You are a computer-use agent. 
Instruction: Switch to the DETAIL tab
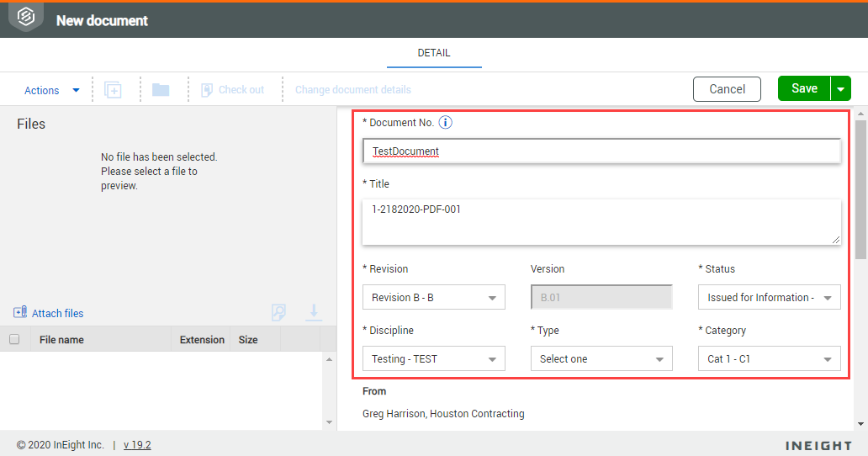(x=434, y=53)
